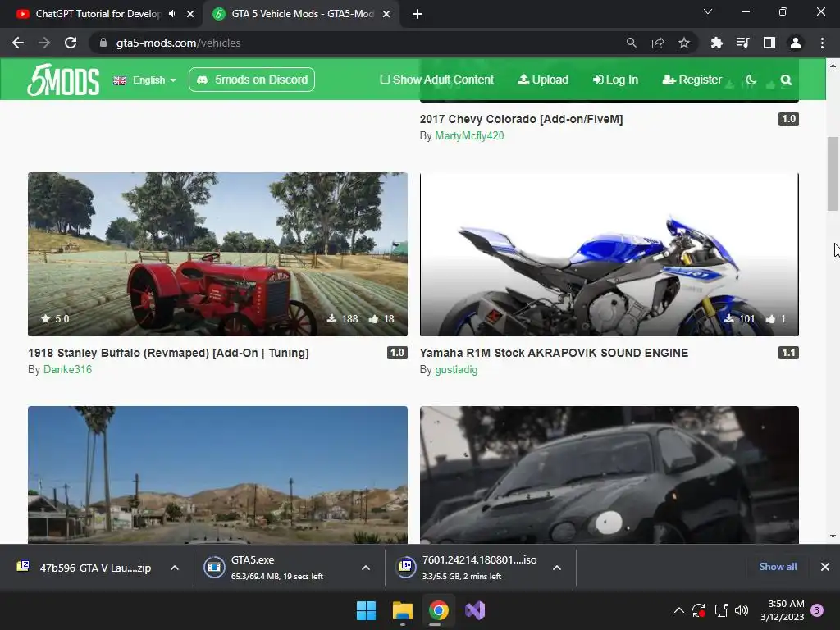Open the 5mods on Discord button
Image resolution: width=840 pixels, height=630 pixels.
(252, 80)
